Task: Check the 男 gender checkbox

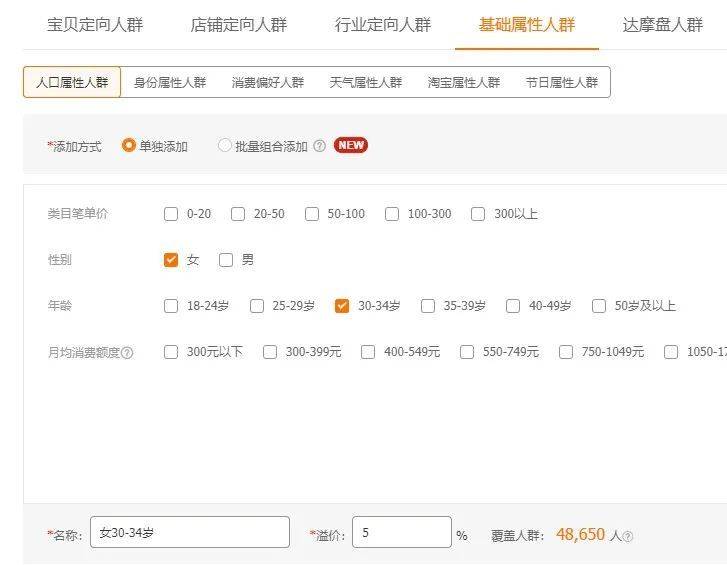Action: [226, 260]
